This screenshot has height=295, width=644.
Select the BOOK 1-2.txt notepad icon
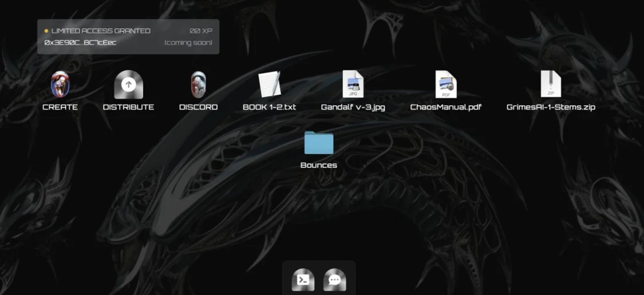coord(270,85)
